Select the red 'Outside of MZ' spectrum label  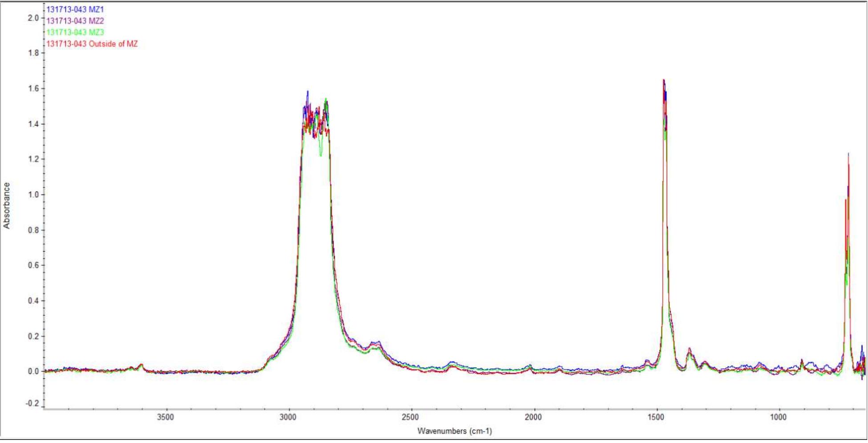(92, 44)
